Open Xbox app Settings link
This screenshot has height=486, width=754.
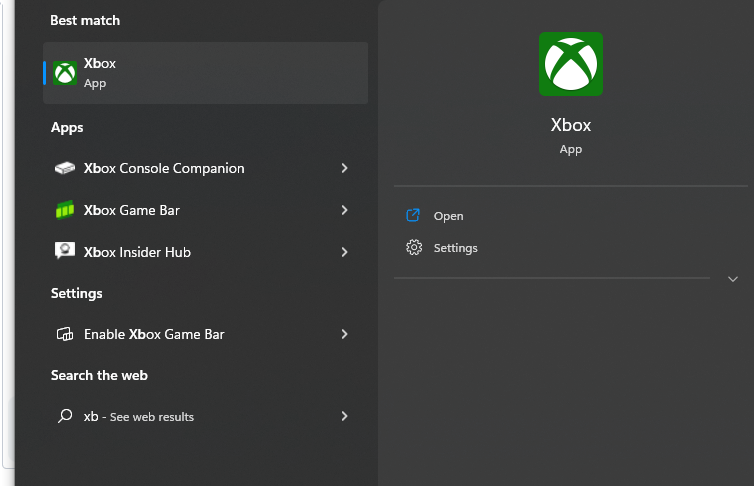tap(455, 248)
